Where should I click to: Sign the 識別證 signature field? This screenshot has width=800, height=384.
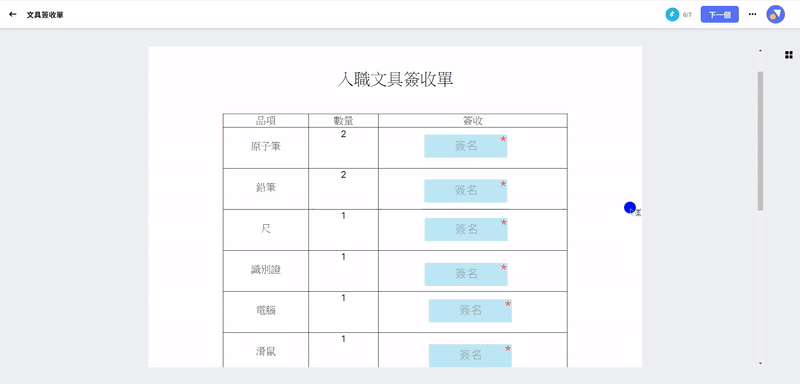point(466,274)
